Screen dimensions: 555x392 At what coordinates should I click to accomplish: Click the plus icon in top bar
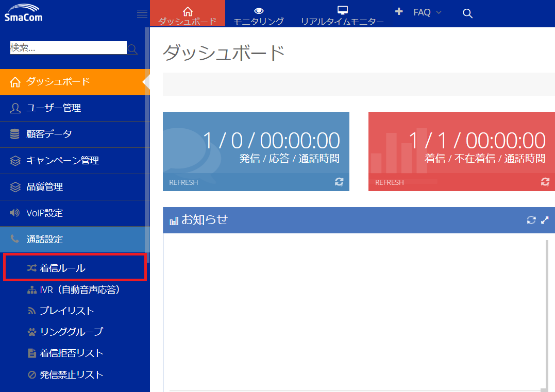point(399,12)
